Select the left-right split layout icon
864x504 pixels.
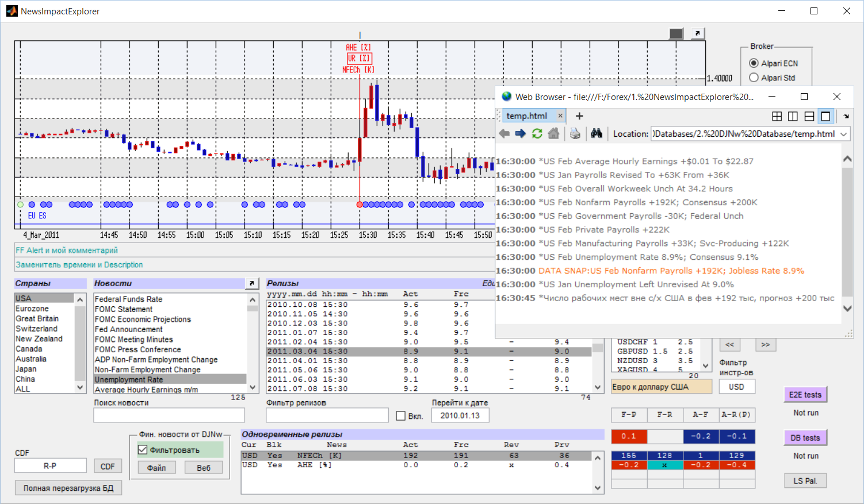pyautogui.click(x=793, y=116)
